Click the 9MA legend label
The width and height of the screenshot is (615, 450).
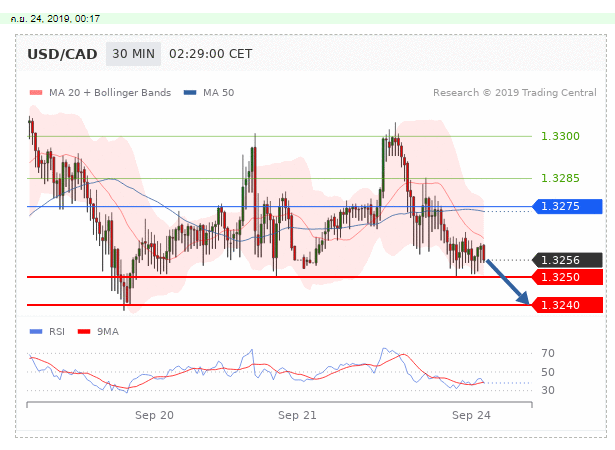[108, 332]
